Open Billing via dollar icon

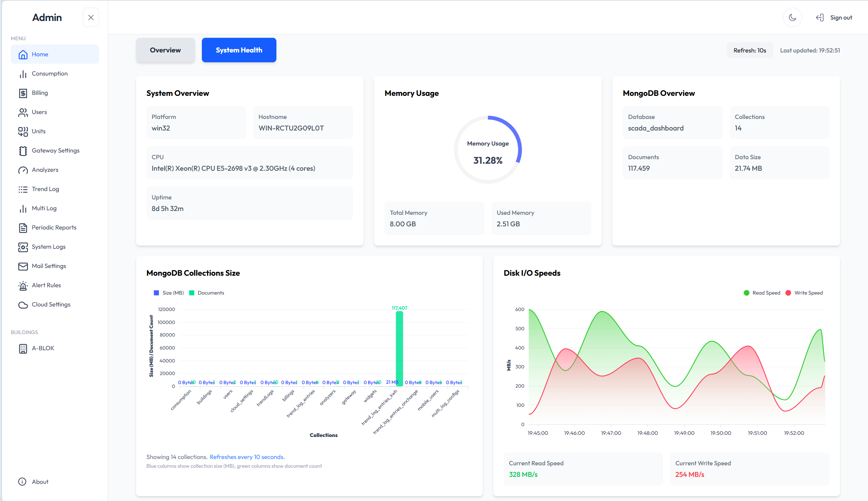pos(23,93)
